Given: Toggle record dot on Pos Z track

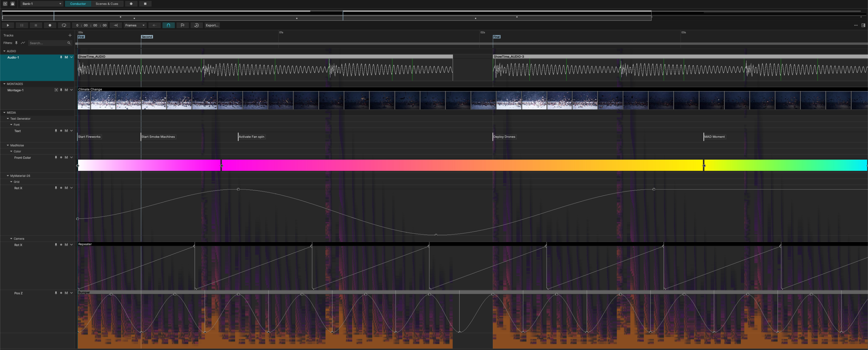Looking at the screenshot, I should (x=61, y=293).
